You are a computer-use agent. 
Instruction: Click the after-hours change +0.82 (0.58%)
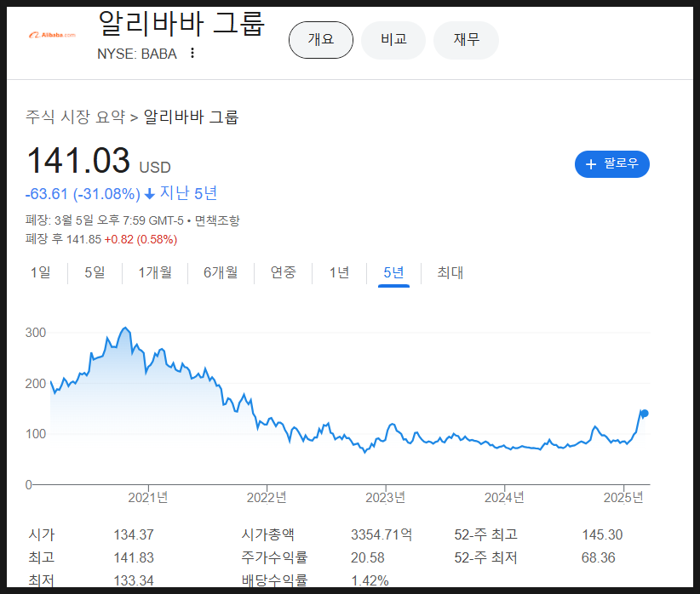click(141, 240)
